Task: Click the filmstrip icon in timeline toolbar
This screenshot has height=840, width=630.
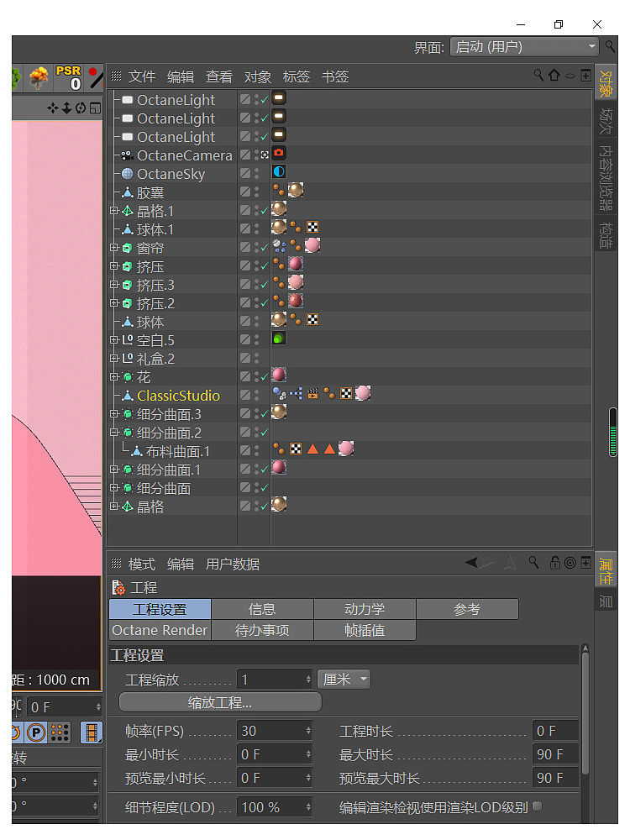Action: (91, 732)
